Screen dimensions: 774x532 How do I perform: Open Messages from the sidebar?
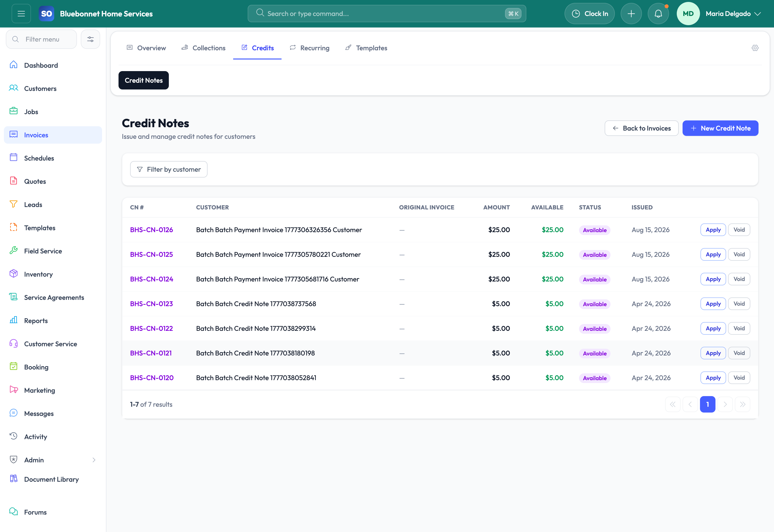click(53, 414)
